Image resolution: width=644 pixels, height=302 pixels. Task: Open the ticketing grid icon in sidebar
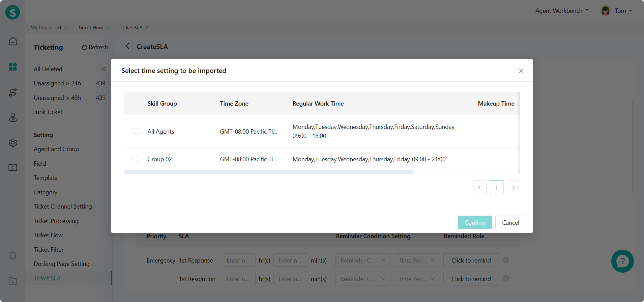13,67
